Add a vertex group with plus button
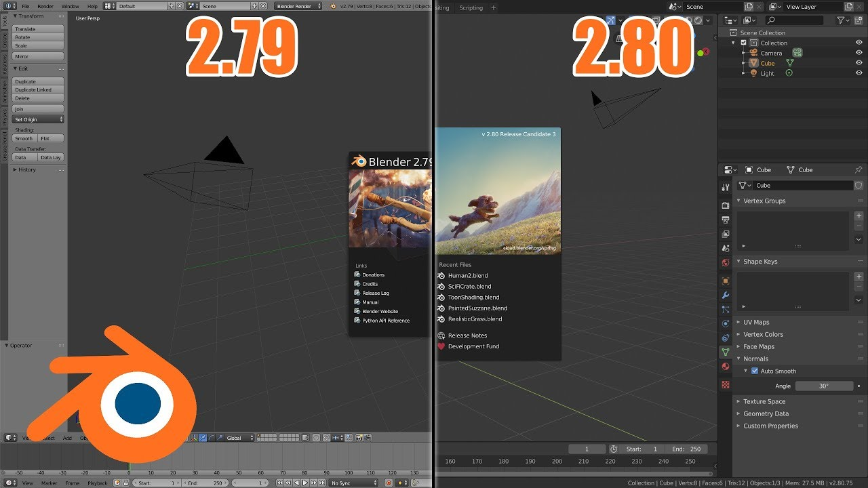The height and width of the screenshot is (488, 868). click(859, 216)
